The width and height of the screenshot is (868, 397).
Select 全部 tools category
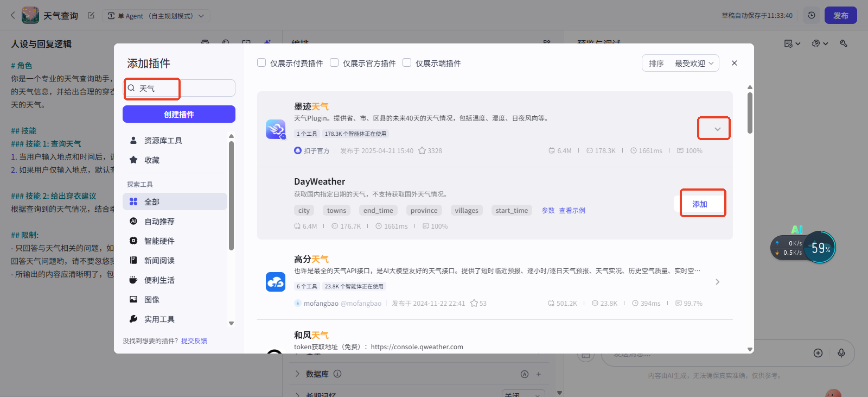point(175,201)
